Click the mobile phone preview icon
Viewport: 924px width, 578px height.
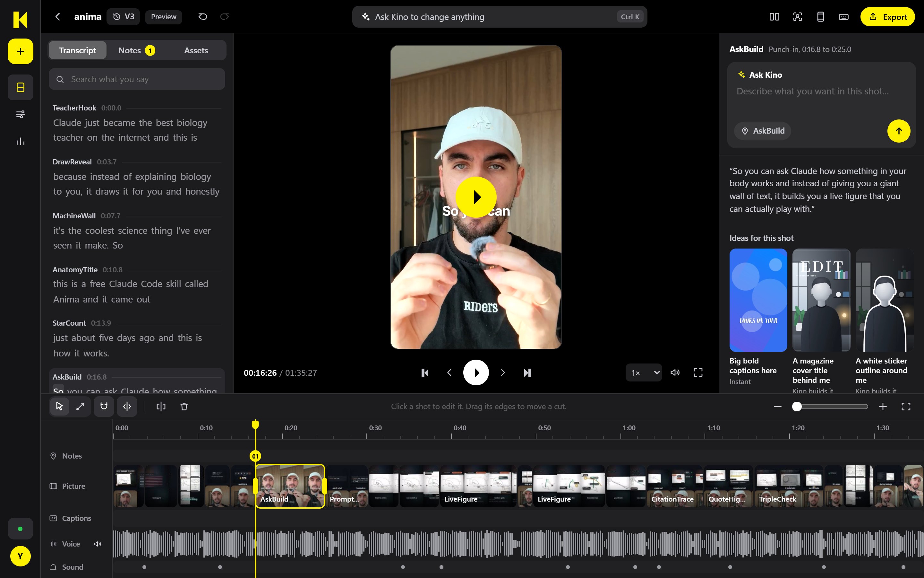coord(820,17)
